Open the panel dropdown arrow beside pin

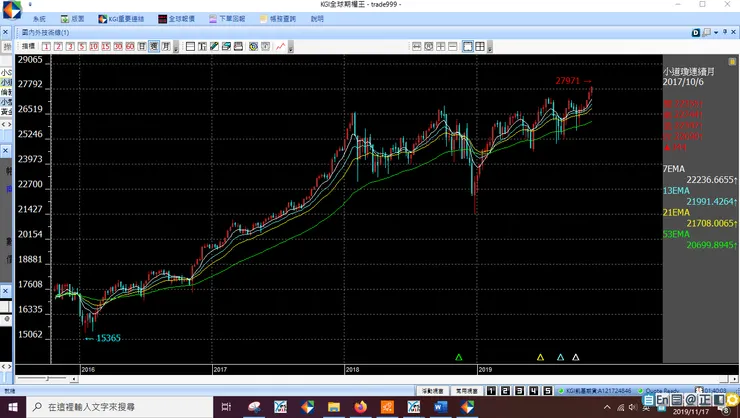716,32
